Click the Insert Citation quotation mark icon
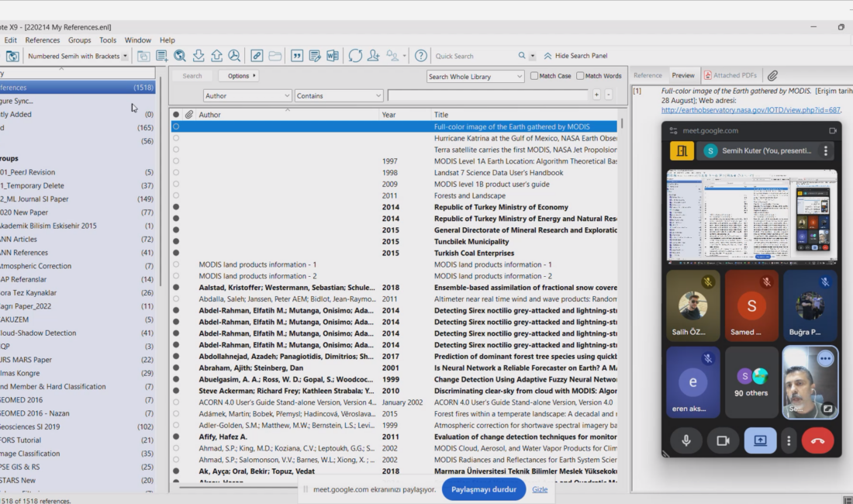This screenshot has width=853, height=504. [x=296, y=56]
